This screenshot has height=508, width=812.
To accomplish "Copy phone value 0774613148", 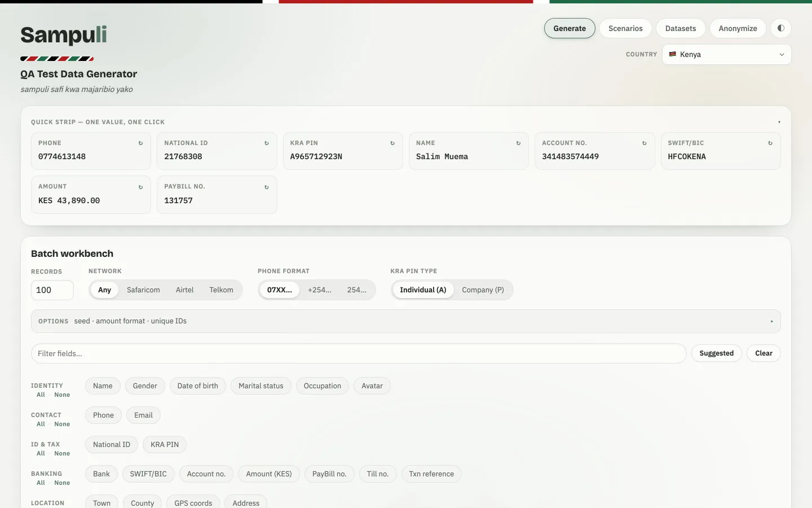I will tap(62, 157).
